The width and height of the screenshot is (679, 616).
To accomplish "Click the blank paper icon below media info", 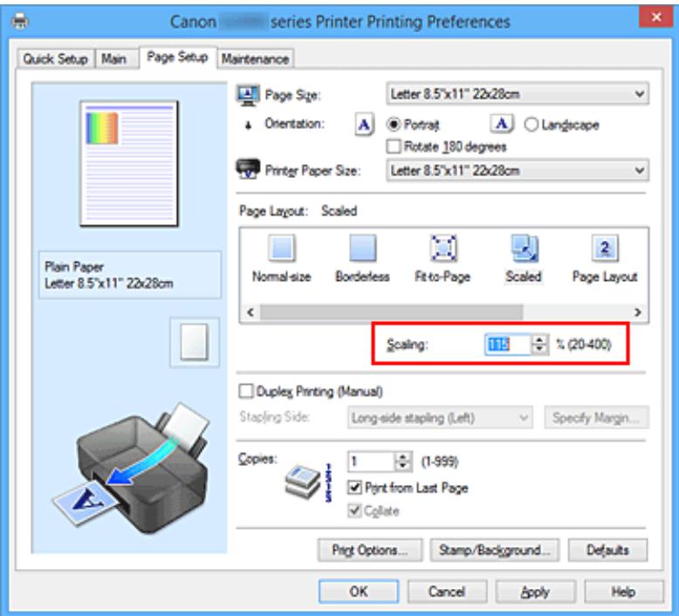I will (x=195, y=342).
